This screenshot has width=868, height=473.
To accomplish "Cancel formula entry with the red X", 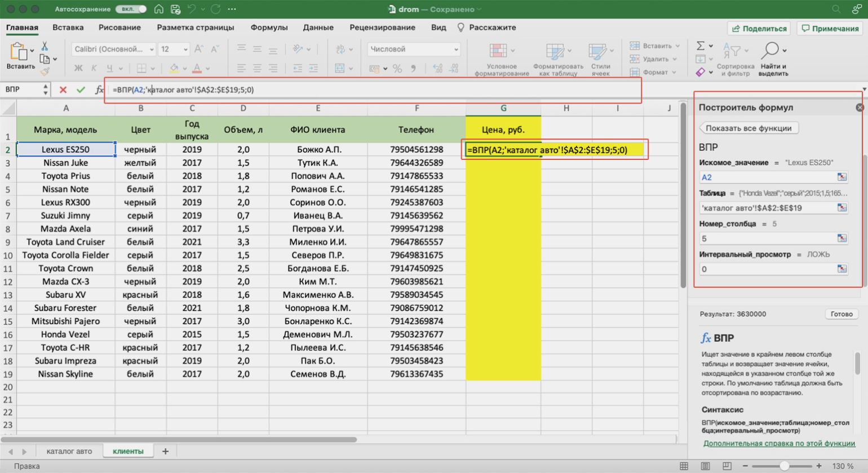I will [x=63, y=90].
